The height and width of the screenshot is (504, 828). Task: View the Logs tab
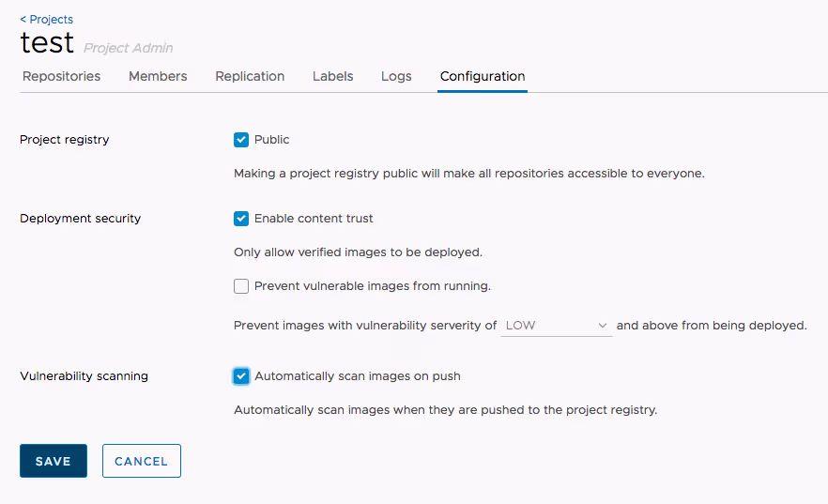pyautogui.click(x=396, y=77)
